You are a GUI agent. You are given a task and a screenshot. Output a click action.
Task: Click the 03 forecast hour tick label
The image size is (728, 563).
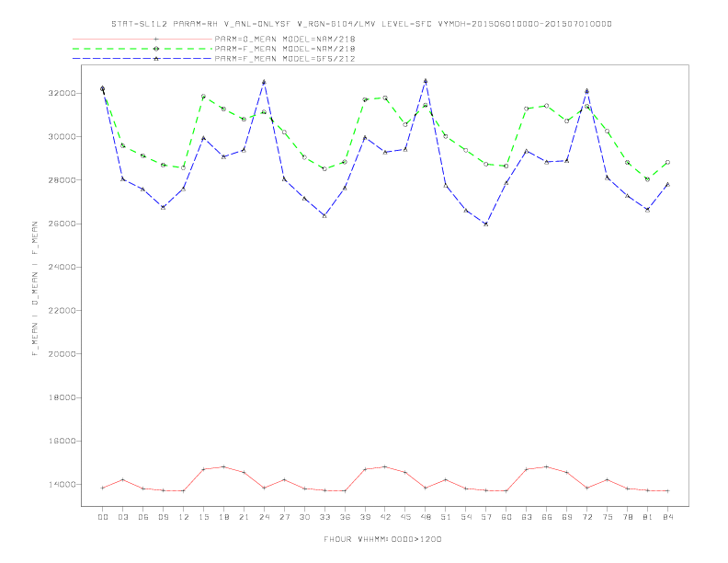coord(122,517)
